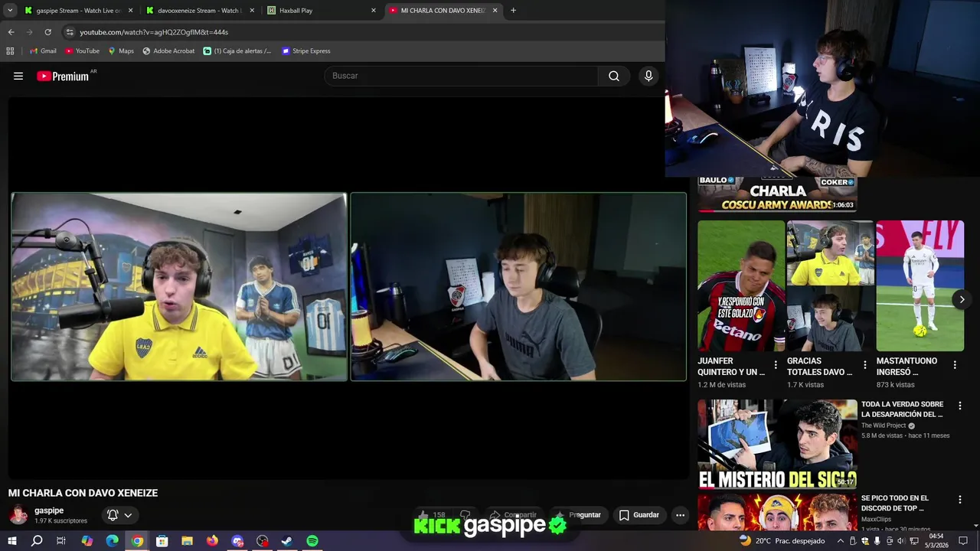Screen dimensions: 980x551
Task: Open the YouTube hamburger guide menu
Action: click(18, 76)
